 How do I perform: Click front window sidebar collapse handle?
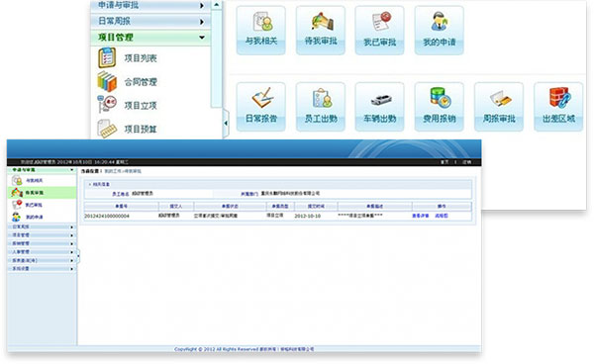78,256
